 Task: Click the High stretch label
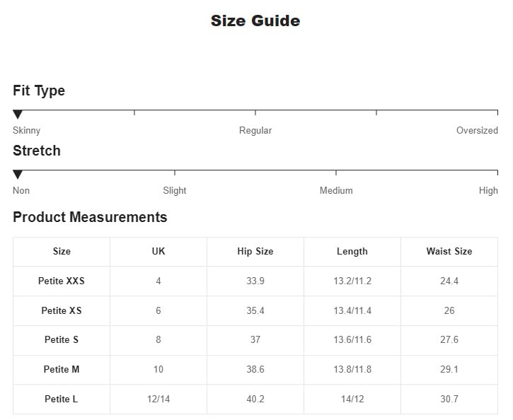coord(488,191)
